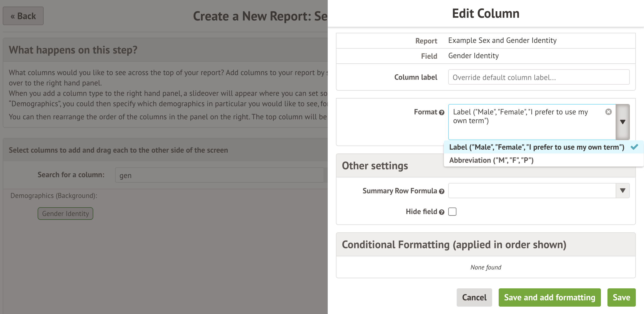Click the Hide field help icon
Viewport: 644px width, 314px height.
442,212
